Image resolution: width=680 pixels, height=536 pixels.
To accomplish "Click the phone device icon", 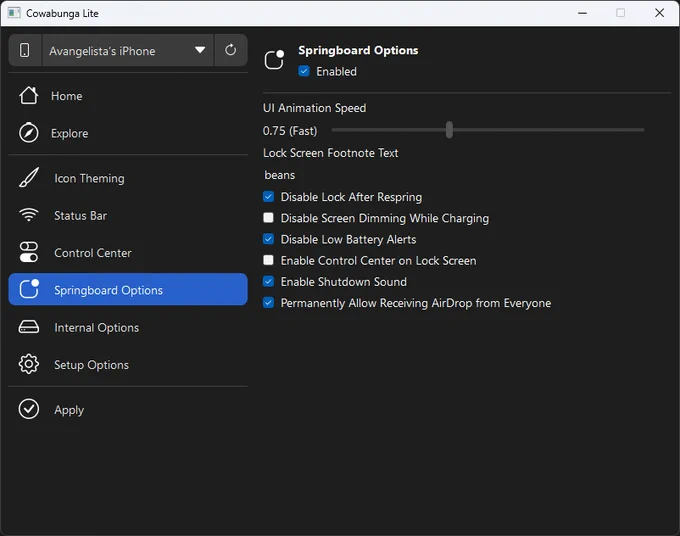I will (25, 50).
